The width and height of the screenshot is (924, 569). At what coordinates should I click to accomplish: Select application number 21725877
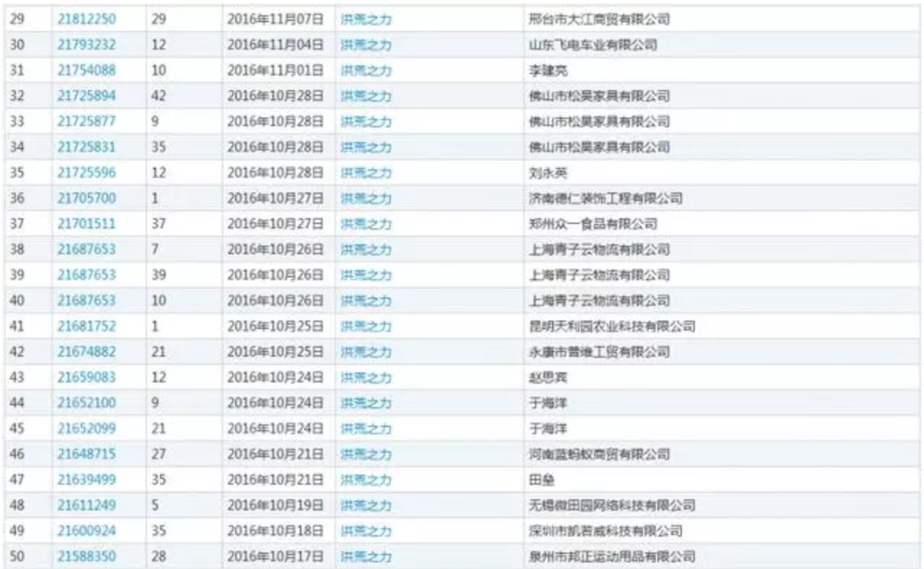86,122
